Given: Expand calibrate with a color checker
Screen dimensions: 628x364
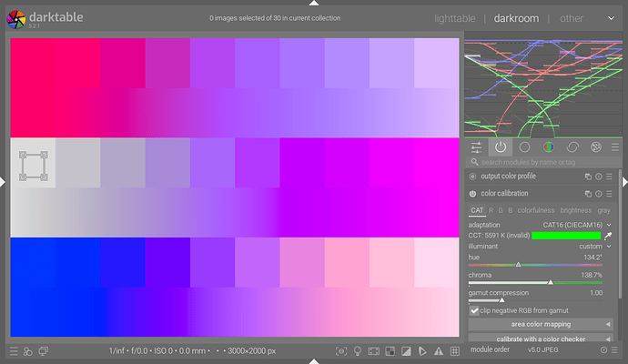Looking at the screenshot, I should [541, 339].
